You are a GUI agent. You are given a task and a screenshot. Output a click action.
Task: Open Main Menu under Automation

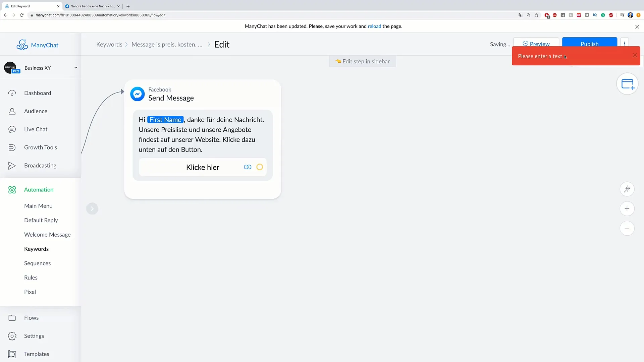(x=38, y=206)
